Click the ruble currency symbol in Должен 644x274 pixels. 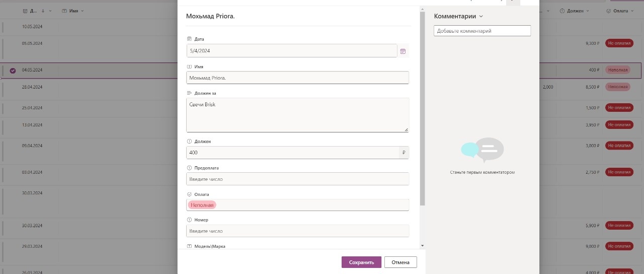click(404, 153)
